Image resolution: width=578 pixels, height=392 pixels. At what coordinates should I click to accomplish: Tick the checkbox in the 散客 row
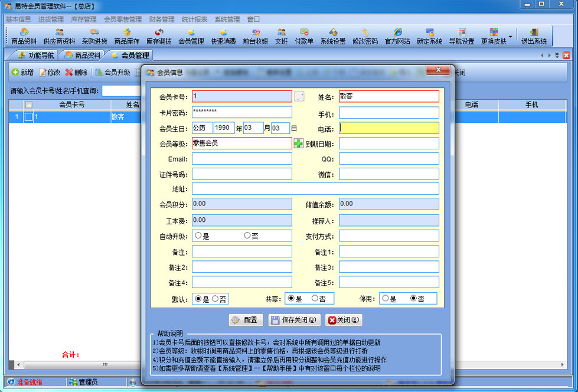[28, 117]
